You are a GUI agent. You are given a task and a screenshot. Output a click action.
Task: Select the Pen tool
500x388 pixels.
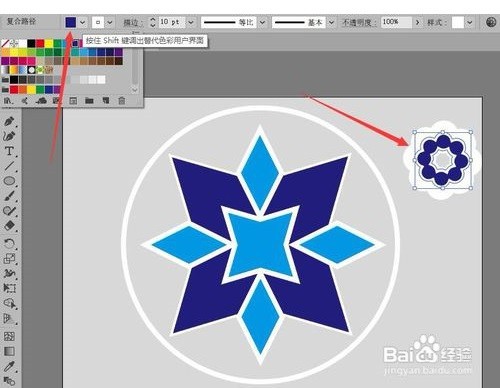[9, 121]
